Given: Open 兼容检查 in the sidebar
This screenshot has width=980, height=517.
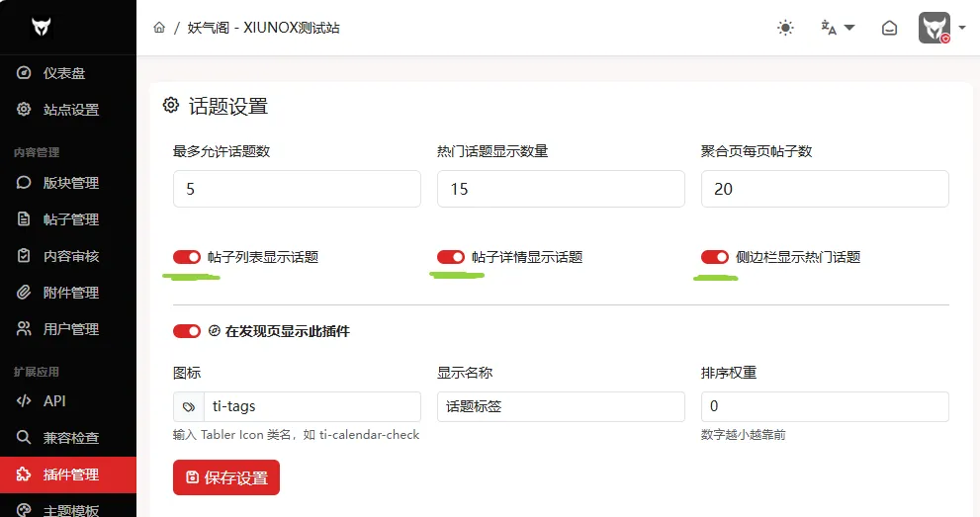Looking at the screenshot, I should coord(68,438).
